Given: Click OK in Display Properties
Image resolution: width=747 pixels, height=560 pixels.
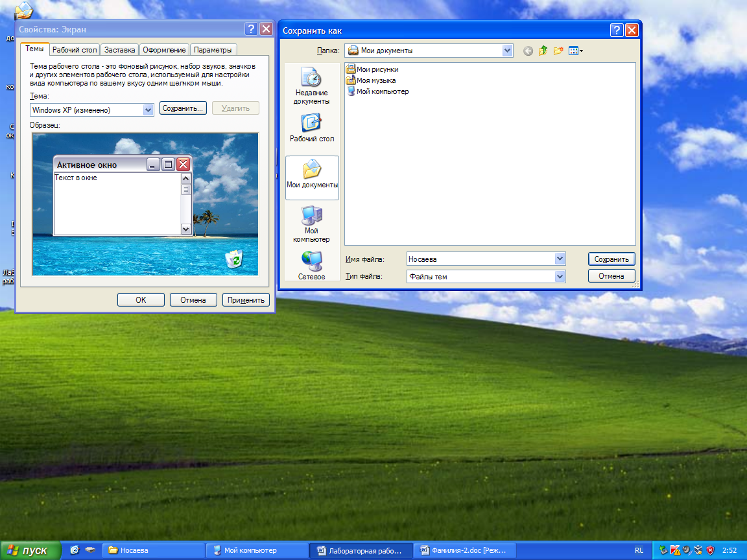Looking at the screenshot, I should click(141, 300).
